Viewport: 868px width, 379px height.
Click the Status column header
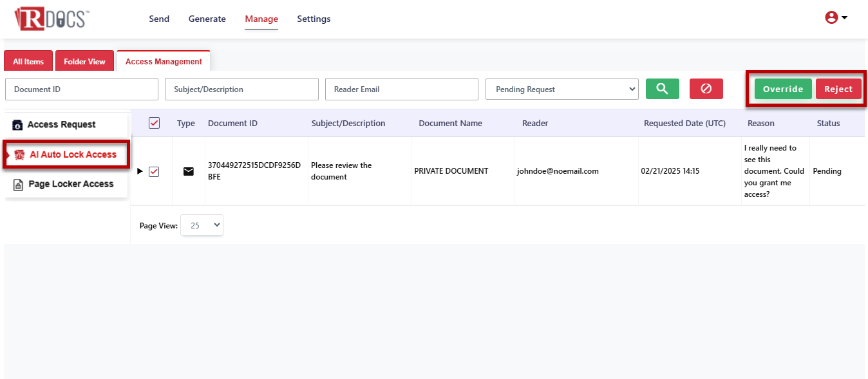[828, 123]
